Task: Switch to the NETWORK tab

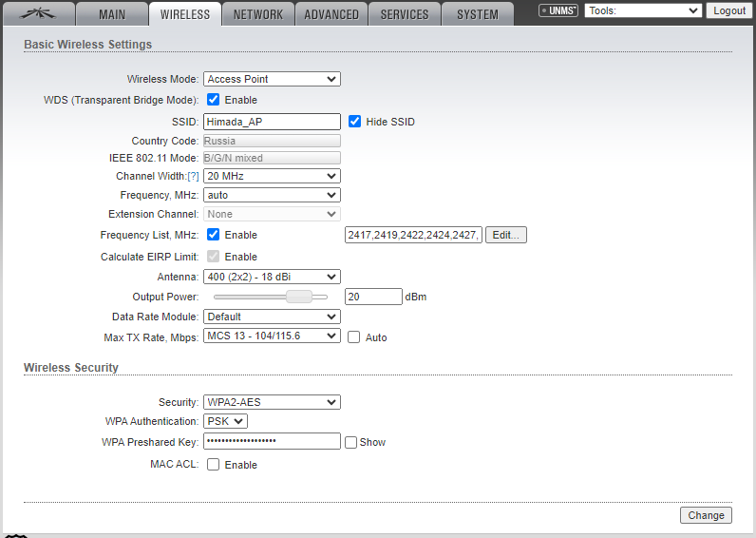Action: click(258, 14)
